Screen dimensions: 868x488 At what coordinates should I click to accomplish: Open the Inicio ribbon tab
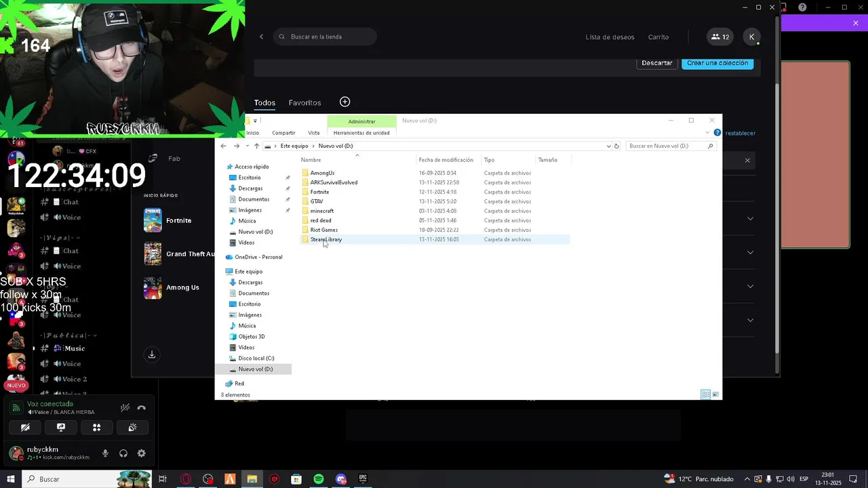tap(252, 133)
